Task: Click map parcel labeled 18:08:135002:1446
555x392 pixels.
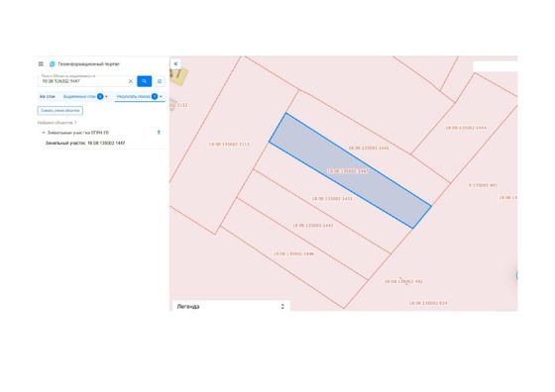Action: pyautogui.click(x=293, y=253)
